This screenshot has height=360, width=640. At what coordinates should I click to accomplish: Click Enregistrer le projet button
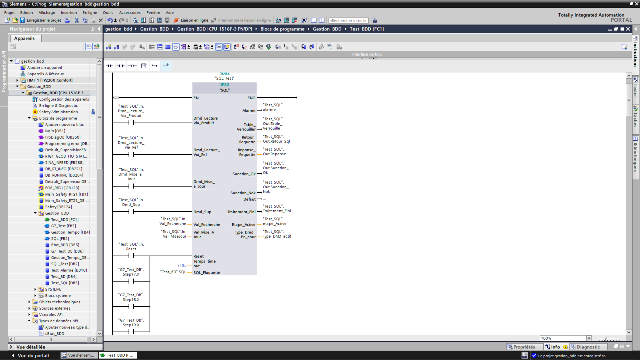pos(41,20)
